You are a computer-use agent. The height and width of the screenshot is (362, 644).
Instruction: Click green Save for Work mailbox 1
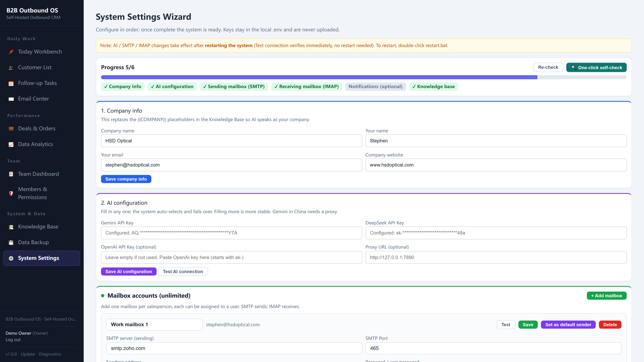[x=528, y=325]
